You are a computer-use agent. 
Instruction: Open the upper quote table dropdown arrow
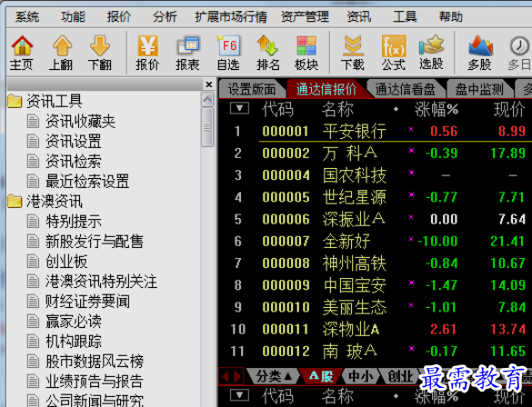239,108
